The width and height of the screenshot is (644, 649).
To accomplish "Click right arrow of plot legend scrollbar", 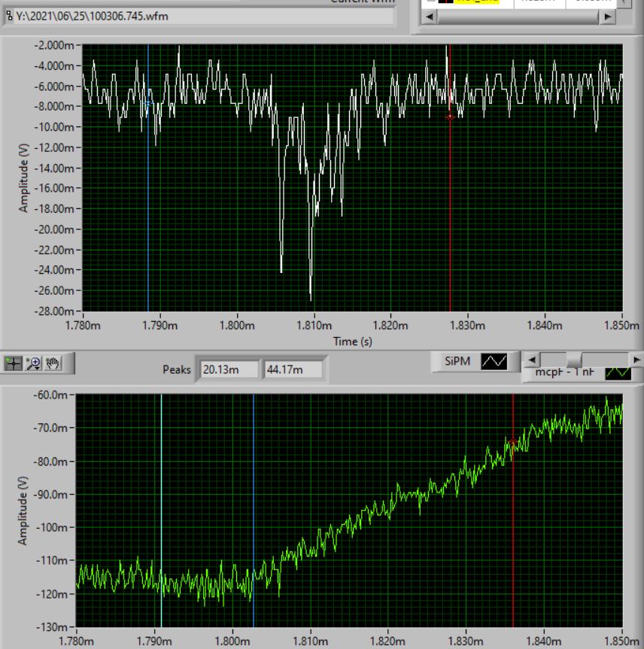I will [x=636, y=359].
